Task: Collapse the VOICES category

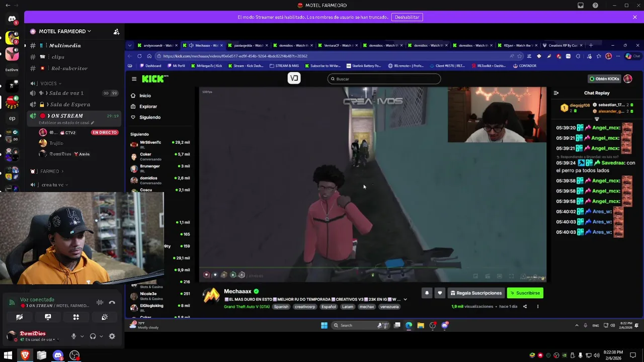Action: coord(48,83)
